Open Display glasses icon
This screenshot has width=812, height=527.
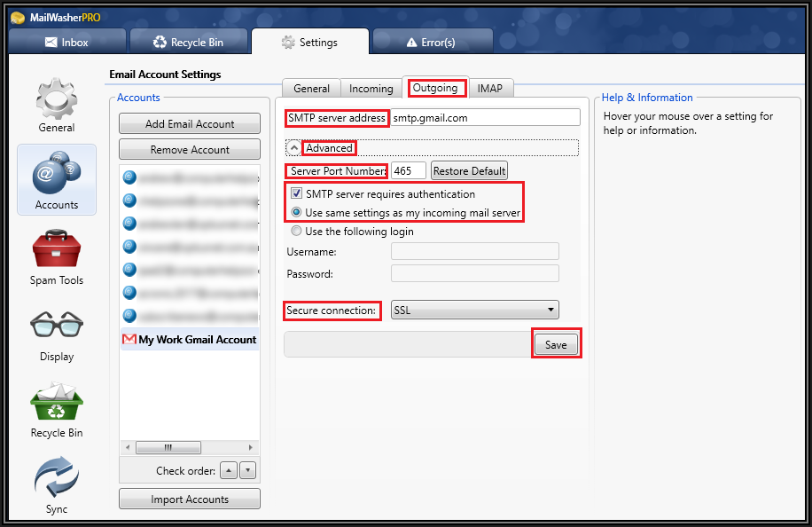(57, 325)
